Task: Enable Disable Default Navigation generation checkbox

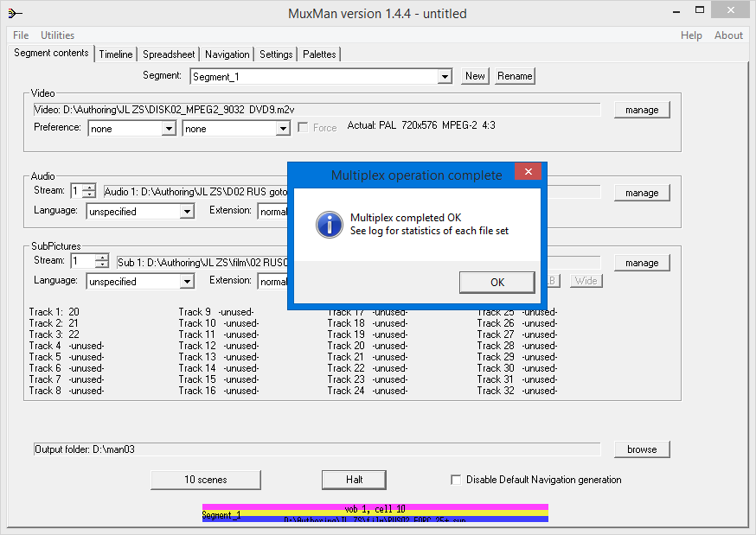Action: point(456,480)
